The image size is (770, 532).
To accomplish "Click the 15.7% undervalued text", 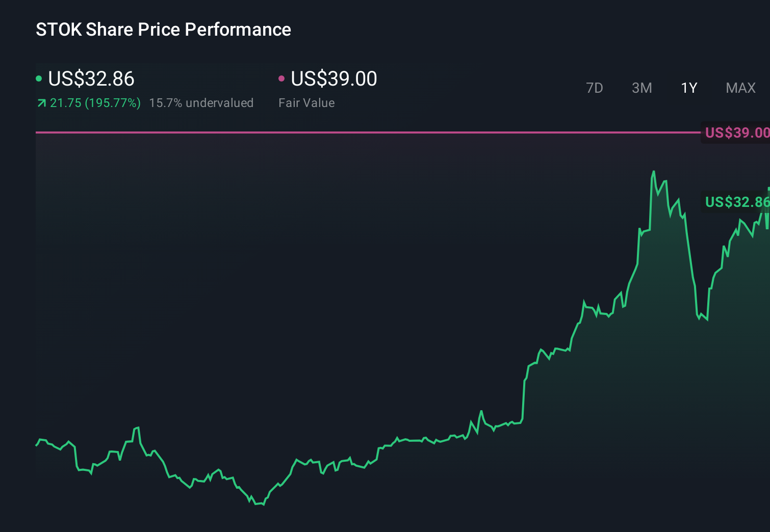I will [x=201, y=102].
